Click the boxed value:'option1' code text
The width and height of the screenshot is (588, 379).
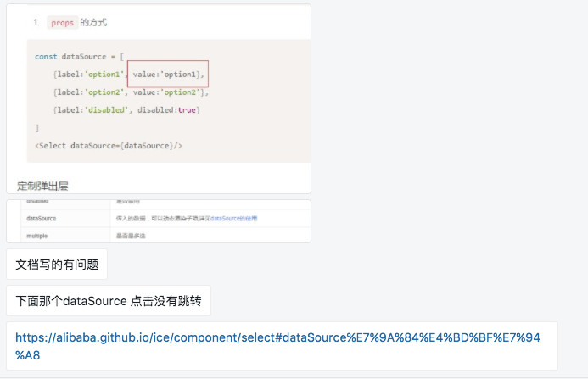[168, 75]
